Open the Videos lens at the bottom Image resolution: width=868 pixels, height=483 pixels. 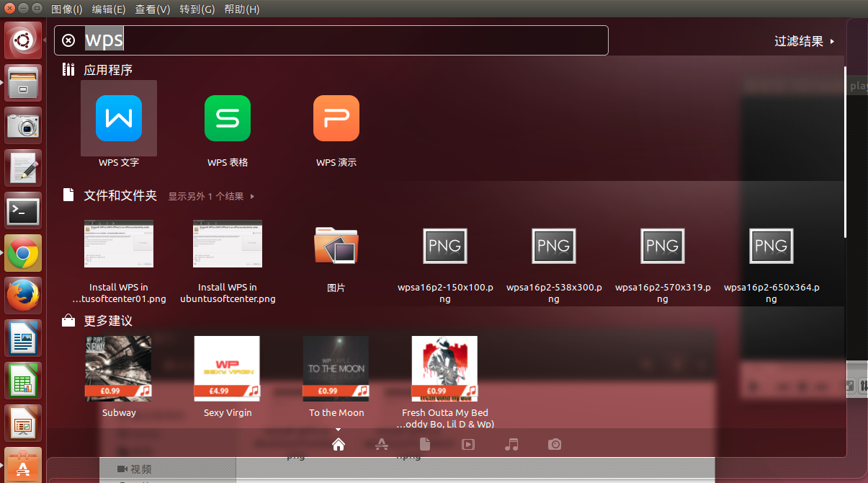[468, 444]
